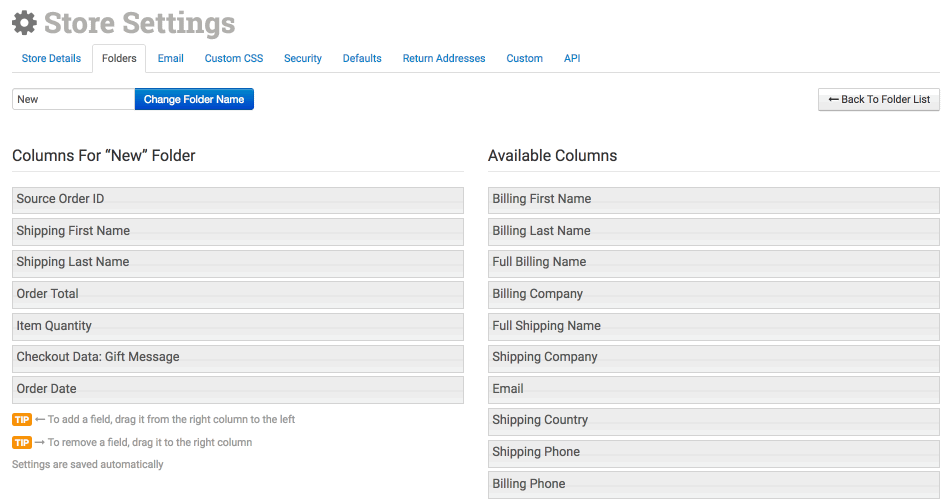Select the Shipping First Name column item

click(238, 231)
